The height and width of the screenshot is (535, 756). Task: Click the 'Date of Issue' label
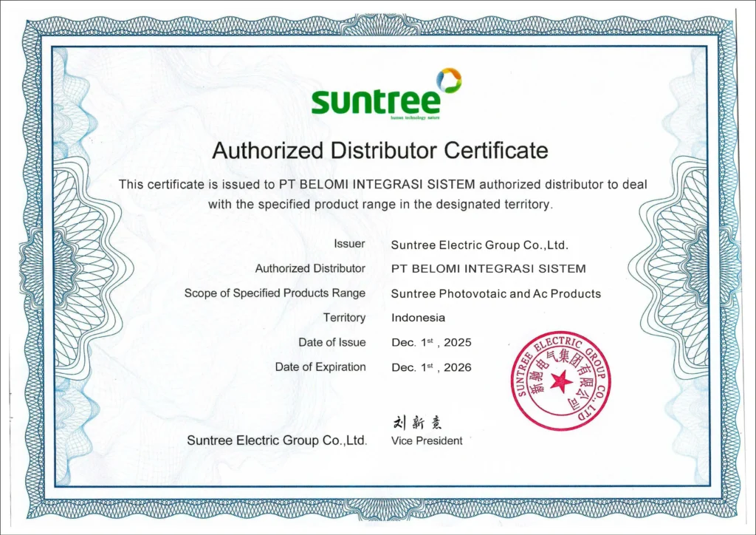click(332, 343)
